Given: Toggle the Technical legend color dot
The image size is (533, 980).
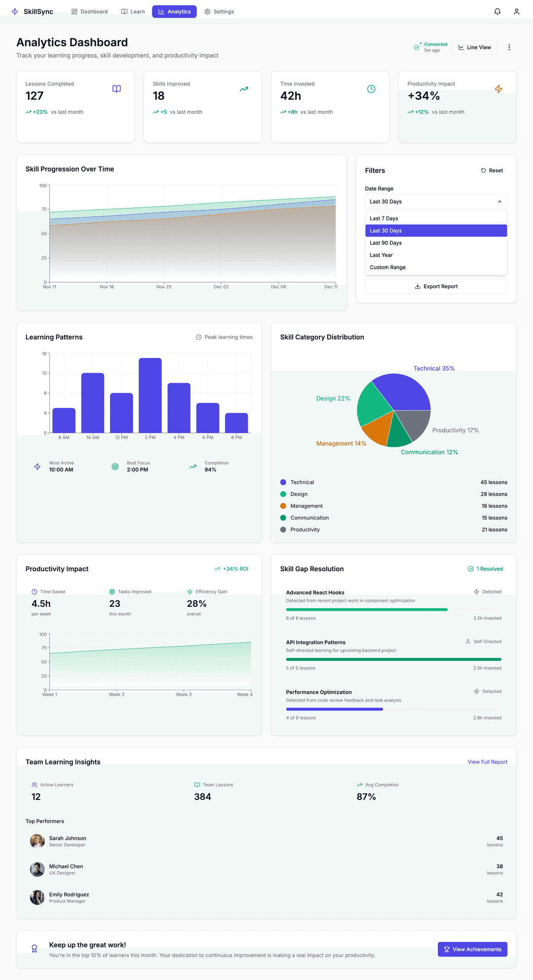Looking at the screenshot, I should (x=283, y=482).
